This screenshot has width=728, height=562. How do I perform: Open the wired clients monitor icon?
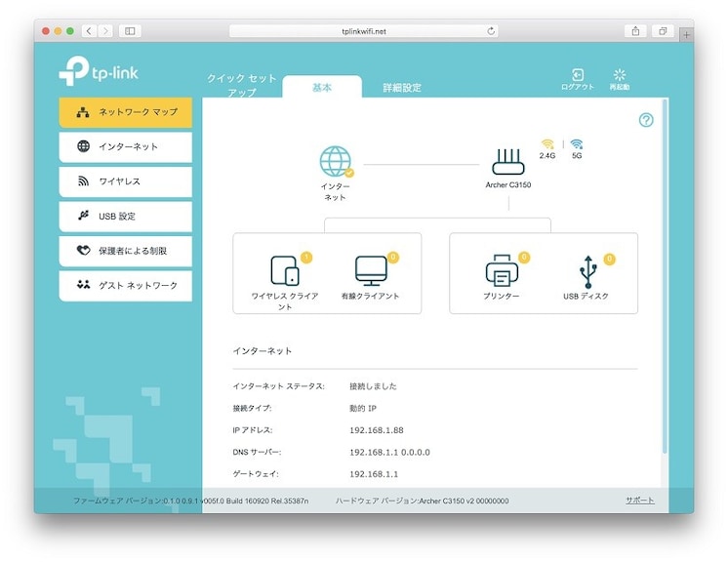click(x=371, y=270)
